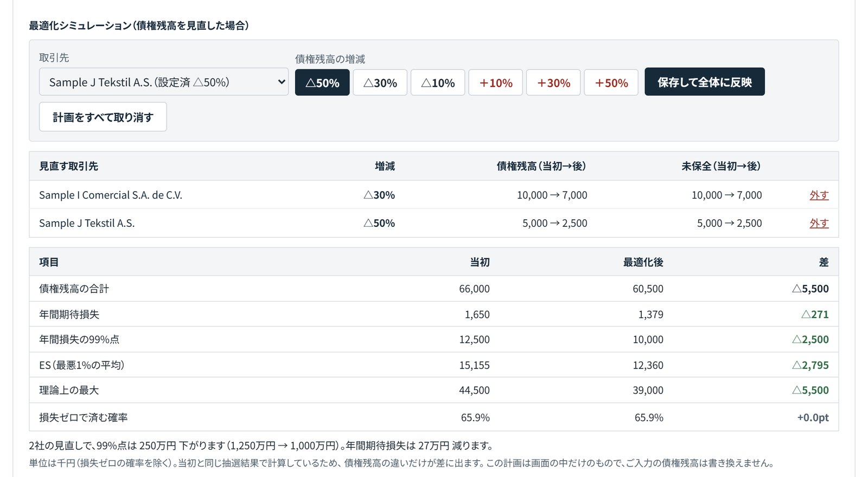Click the 60,500 optimized total value
Viewport: 868px width, 477px height.
point(648,289)
